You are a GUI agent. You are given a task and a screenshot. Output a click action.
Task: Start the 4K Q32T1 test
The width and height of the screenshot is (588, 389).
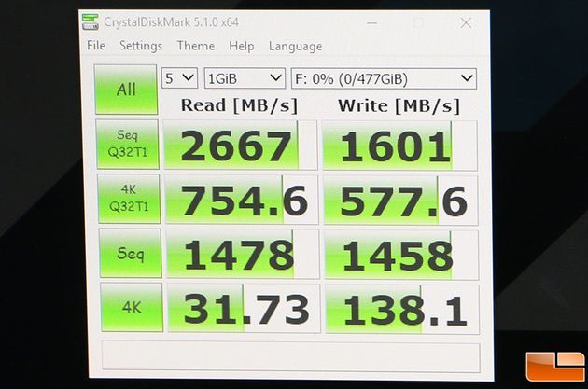coord(129,199)
